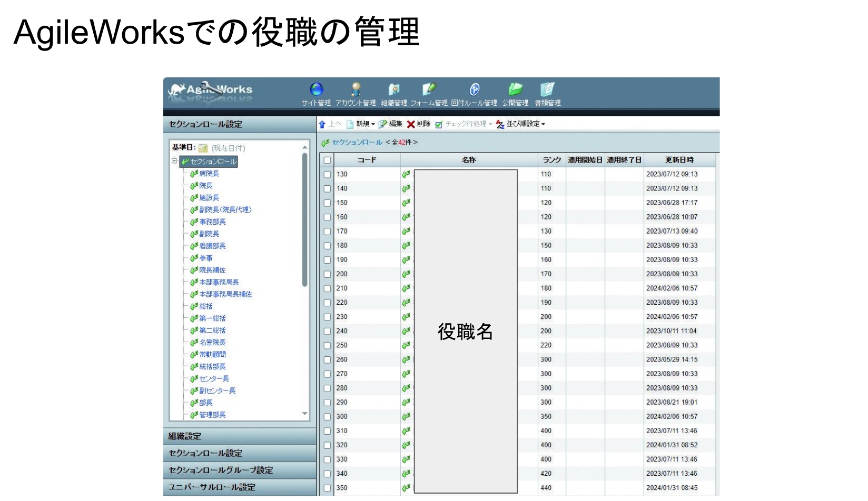Select 事務部長 in the tree
Viewport: 868px width, 501px height.
[x=212, y=222]
